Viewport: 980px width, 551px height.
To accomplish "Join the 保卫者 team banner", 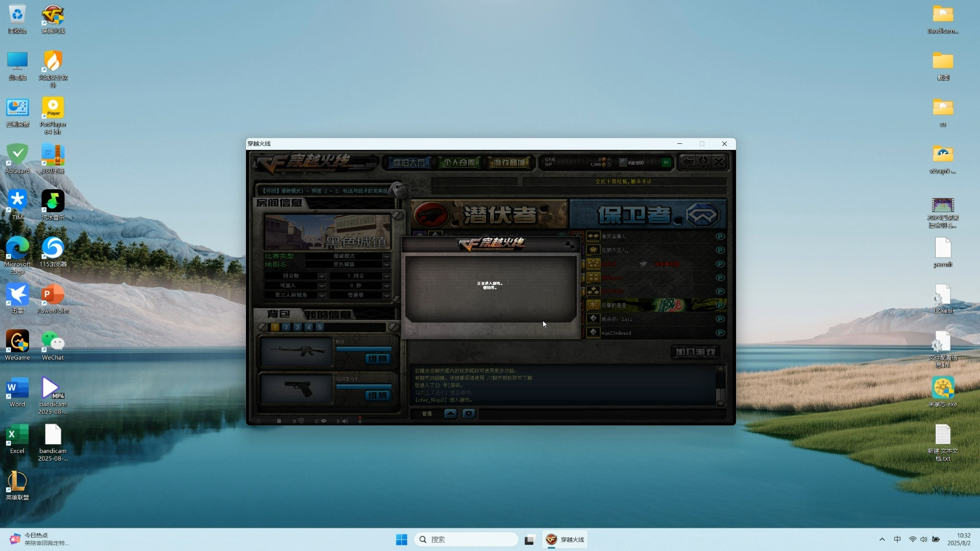I will (647, 214).
